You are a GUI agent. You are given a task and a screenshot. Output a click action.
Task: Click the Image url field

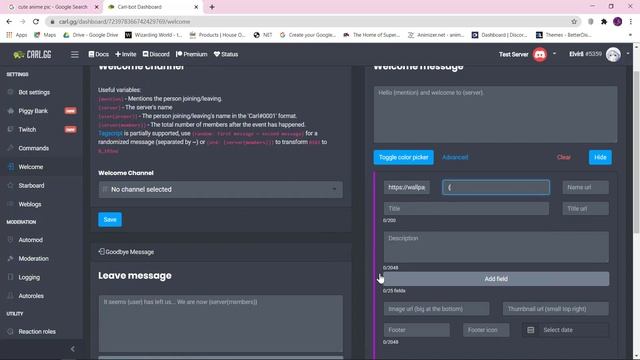point(436,309)
